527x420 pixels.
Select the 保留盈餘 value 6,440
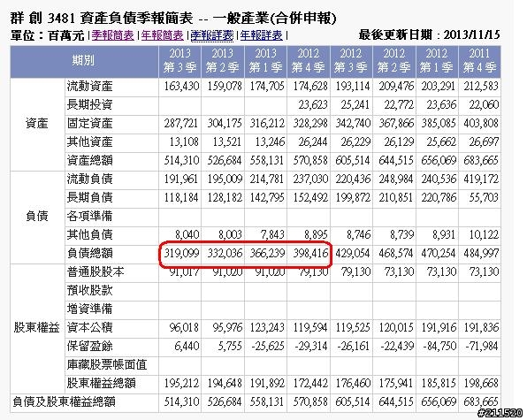(187, 346)
